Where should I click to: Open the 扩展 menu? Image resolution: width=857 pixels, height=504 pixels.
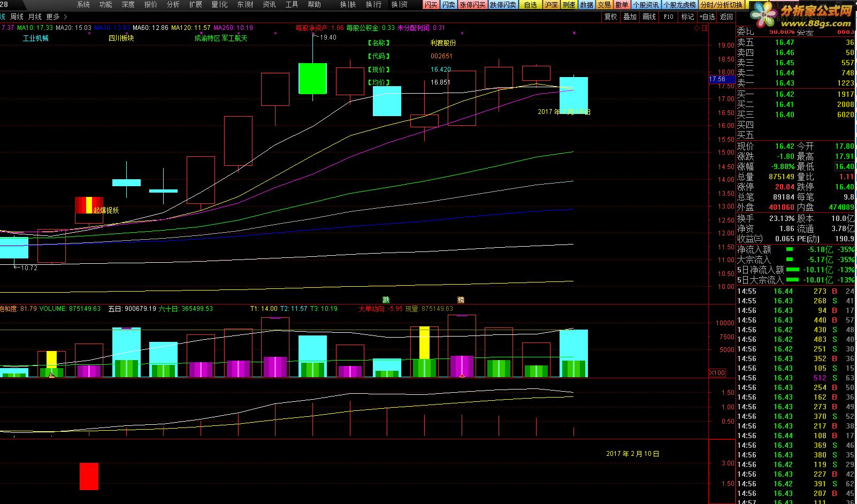click(x=196, y=4)
